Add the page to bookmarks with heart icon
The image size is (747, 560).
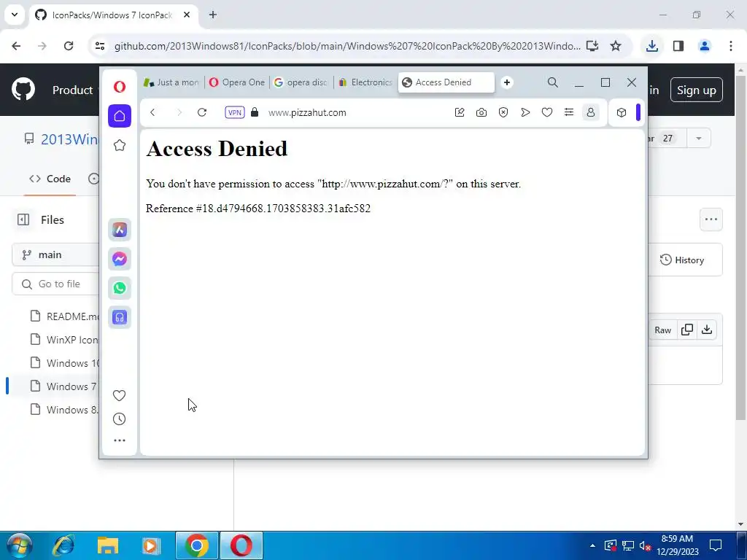547,112
